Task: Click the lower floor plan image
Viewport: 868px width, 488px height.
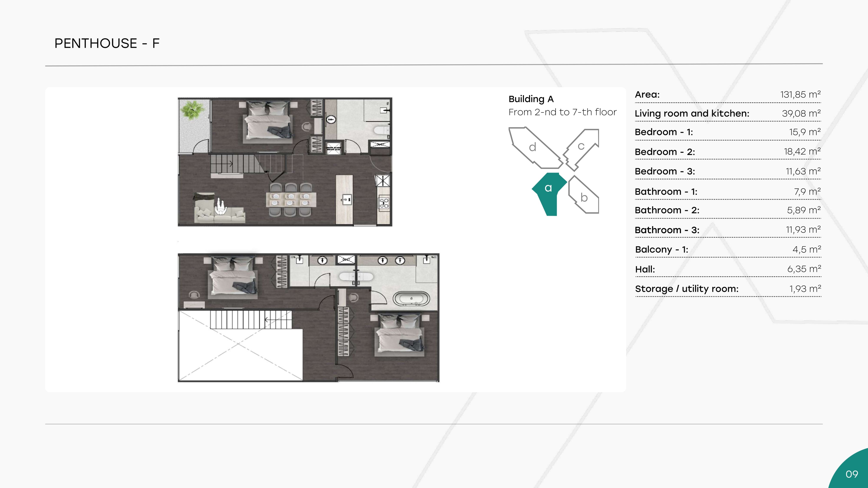Action: point(308,318)
